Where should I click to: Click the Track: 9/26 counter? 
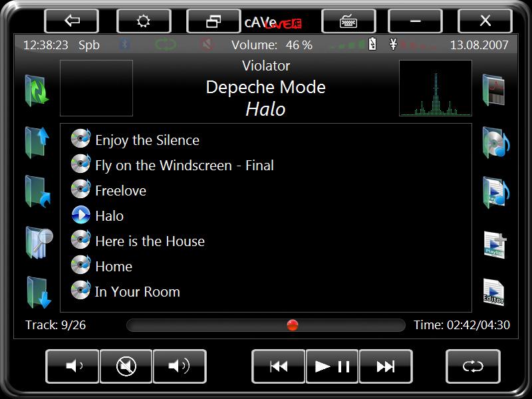56,325
